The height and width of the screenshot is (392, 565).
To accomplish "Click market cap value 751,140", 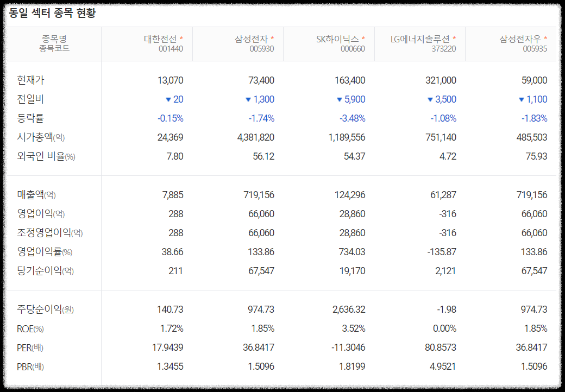I will (x=441, y=137).
